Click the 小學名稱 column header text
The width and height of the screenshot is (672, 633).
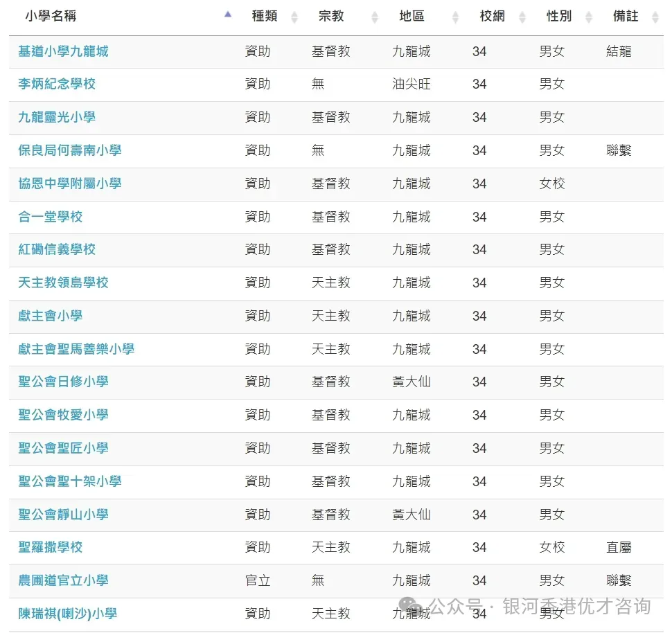pyautogui.click(x=51, y=16)
